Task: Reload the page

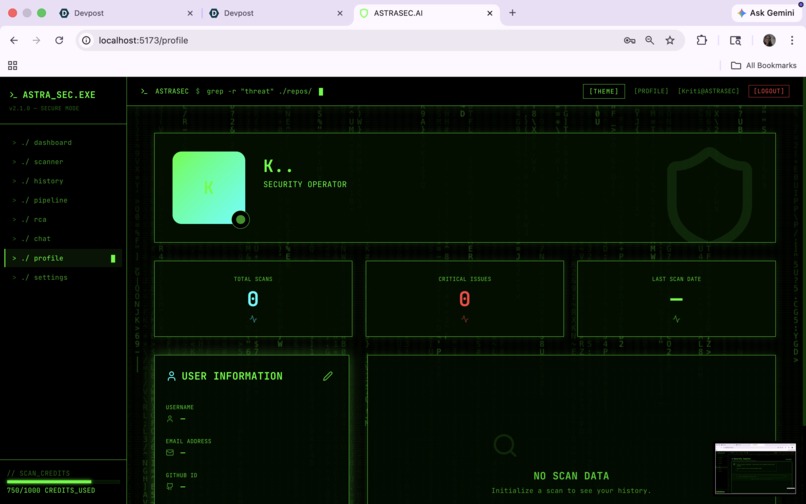Action: click(59, 40)
